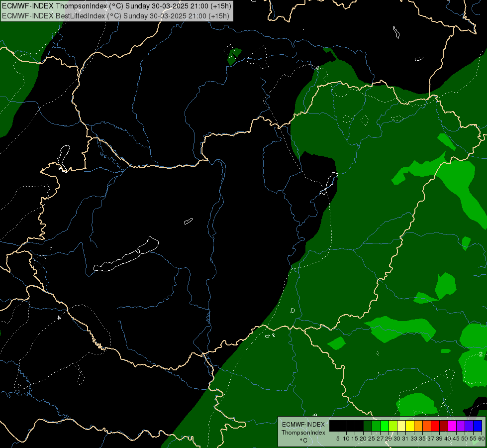Click the violet 50–55 legend swatch
Viewport: 487px width, 448px height.
point(469,426)
